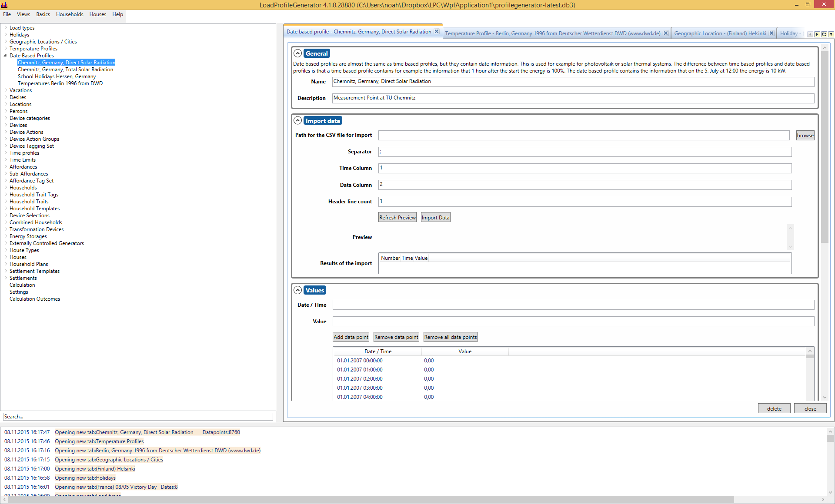Viewport: 835px width, 504px height.
Task: Click the Data Column field
Action: [x=584, y=185]
